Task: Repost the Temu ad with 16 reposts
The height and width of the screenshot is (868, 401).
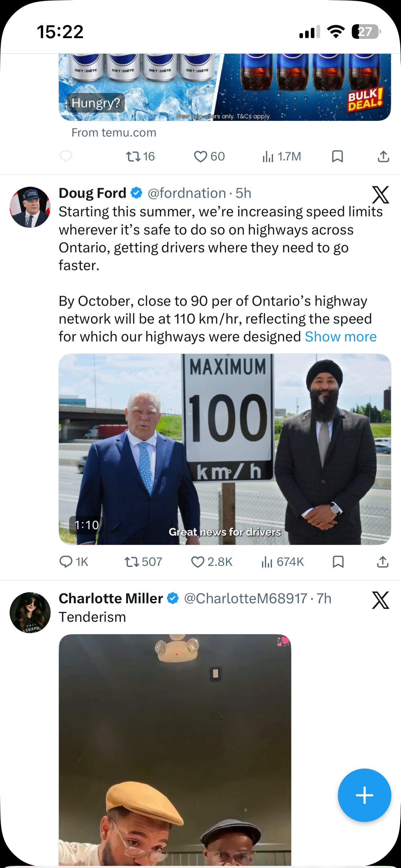Action: pos(140,156)
